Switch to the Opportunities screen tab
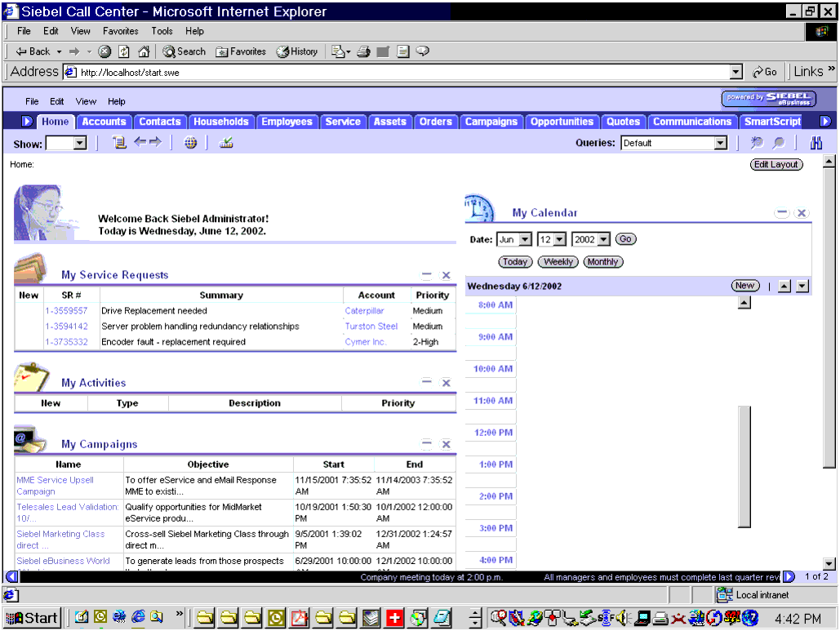The width and height of the screenshot is (840, 631). point(562,122)
